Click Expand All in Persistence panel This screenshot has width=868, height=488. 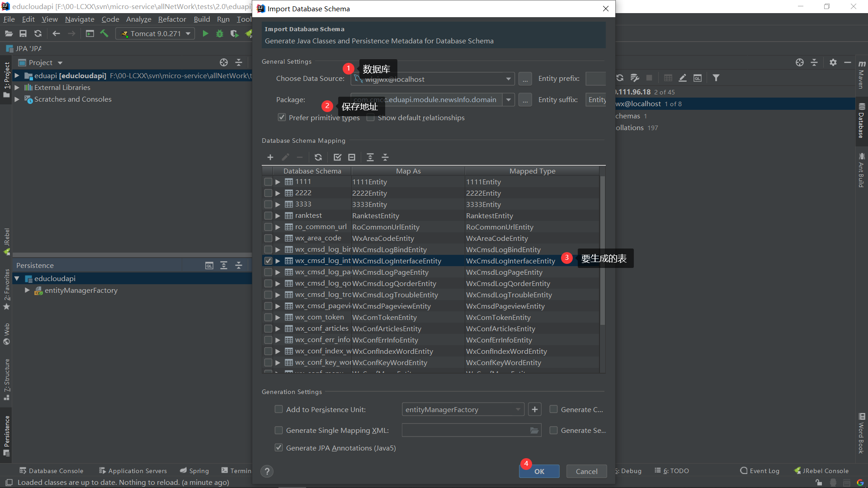pyautogui.click(x=224, y=265)
